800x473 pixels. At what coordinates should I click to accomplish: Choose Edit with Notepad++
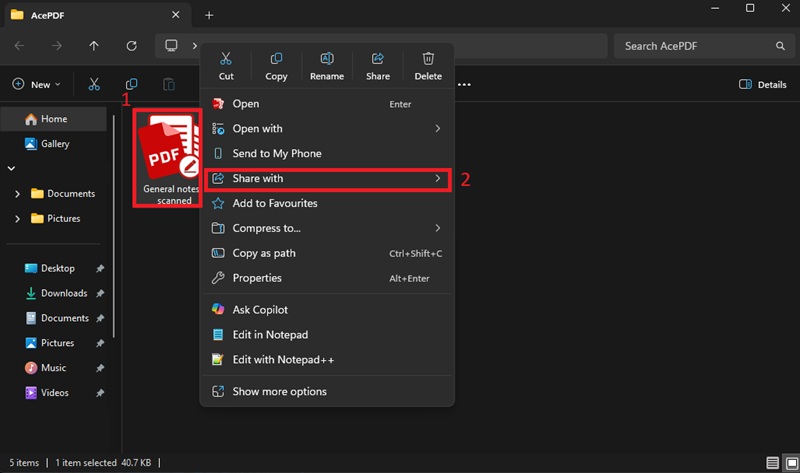point(327,360)
